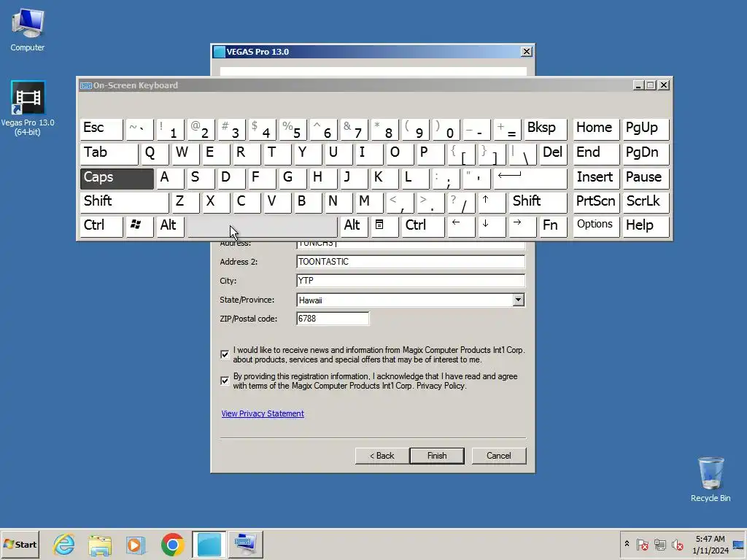This screenshot has height=560, width=747.
Task: Toggle the left Shift key
Action: pyautogui.click(x=124, y=203)
